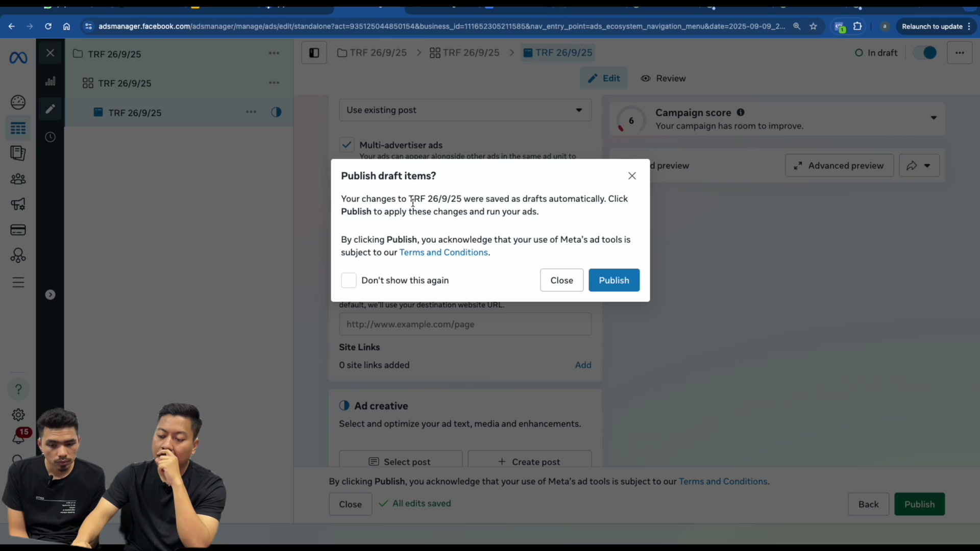This screenshot has height=551, width=980.
Task: Click blue Publish button in dialog
Action: [614, 280]
